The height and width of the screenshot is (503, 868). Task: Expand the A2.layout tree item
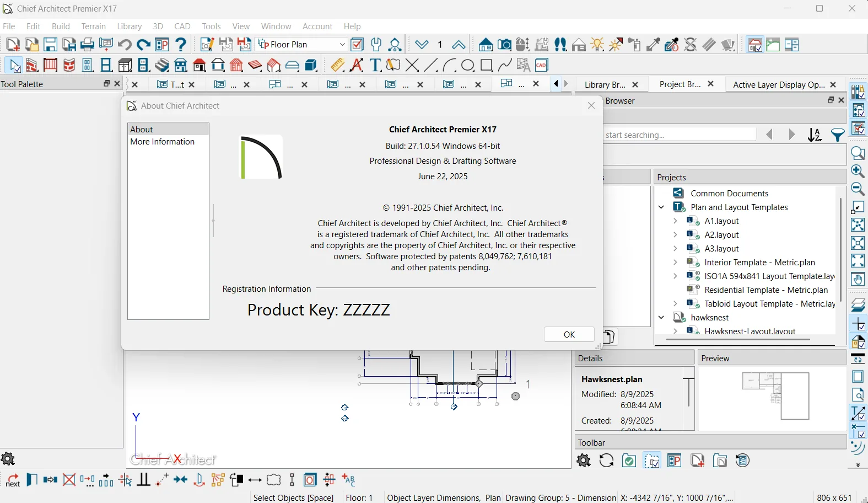675,235
